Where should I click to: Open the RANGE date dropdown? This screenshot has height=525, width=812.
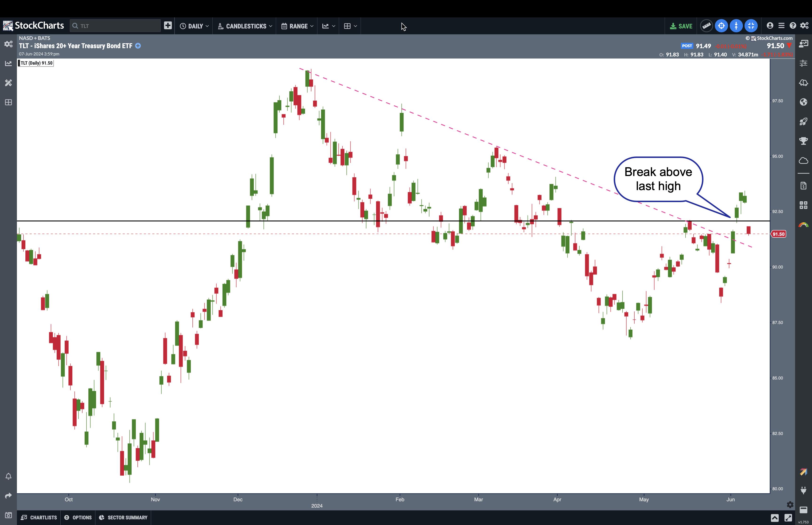(297, 26)
